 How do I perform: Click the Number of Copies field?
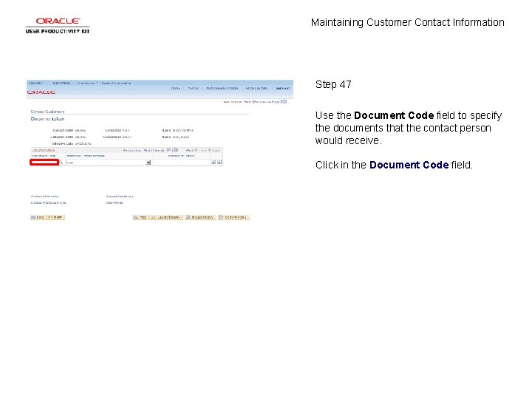coord(182,163)
